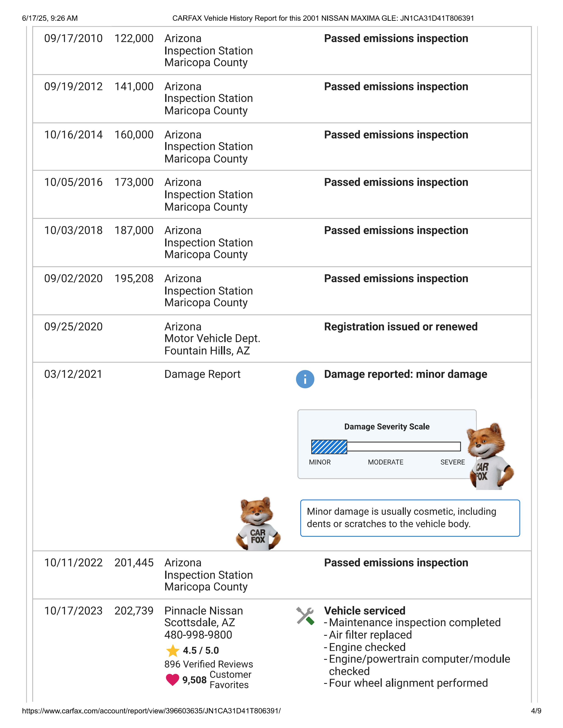563x728 pixels.
Task: Open the Pinnacle Nissan dealer link
Action: [x=204, y=611]
